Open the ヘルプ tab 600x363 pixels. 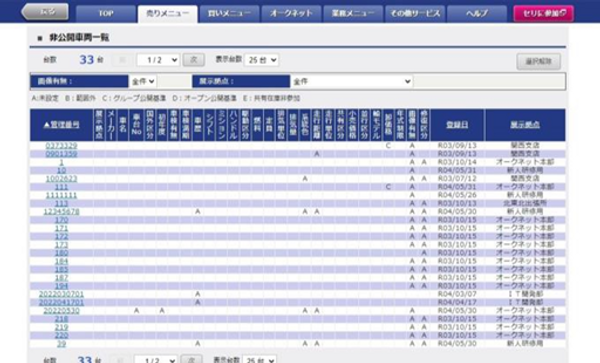(477, 14)
